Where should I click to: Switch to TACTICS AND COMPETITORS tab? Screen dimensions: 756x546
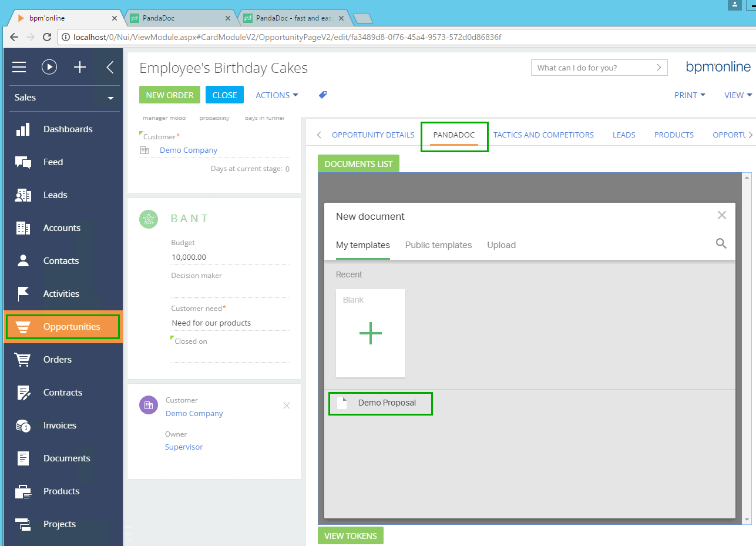(x=543, y=135)
